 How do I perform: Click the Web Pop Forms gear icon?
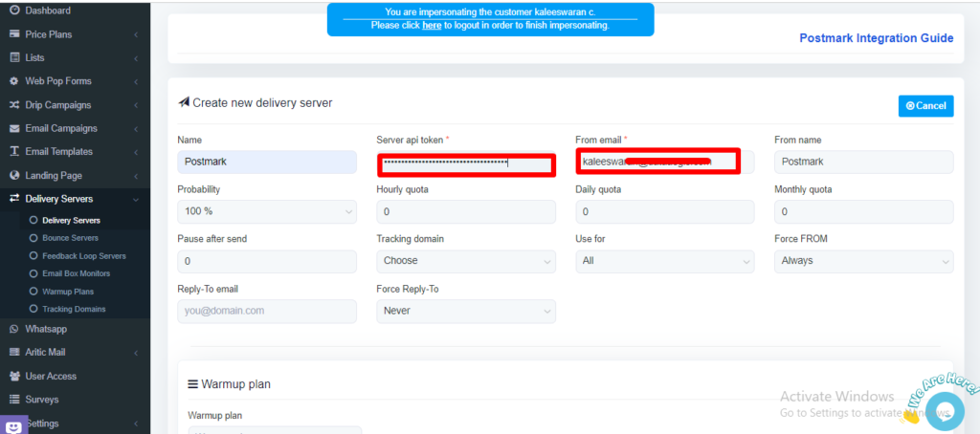(x=14, y=81)
